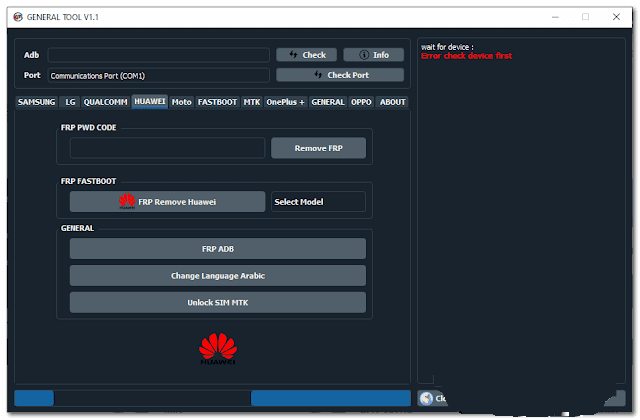Screen dimensions: 640x420
Task: Switch to the LG tab
Action: pos(70,102)
